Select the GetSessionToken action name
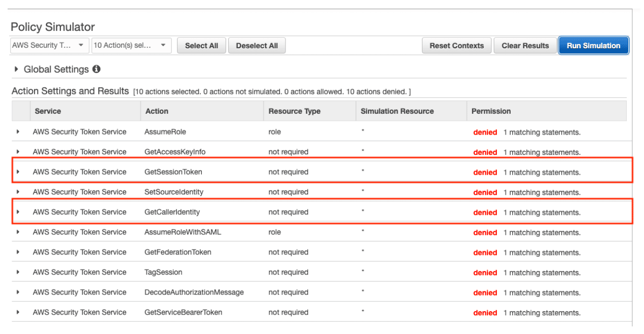 pyautogui.click(x=173, y=172)
